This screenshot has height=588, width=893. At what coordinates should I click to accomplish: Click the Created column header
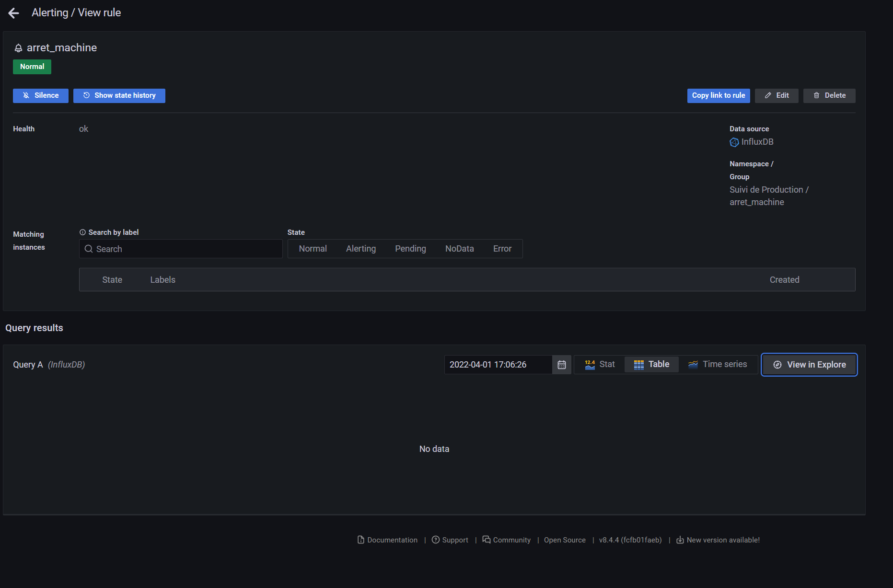click(785, 280)
